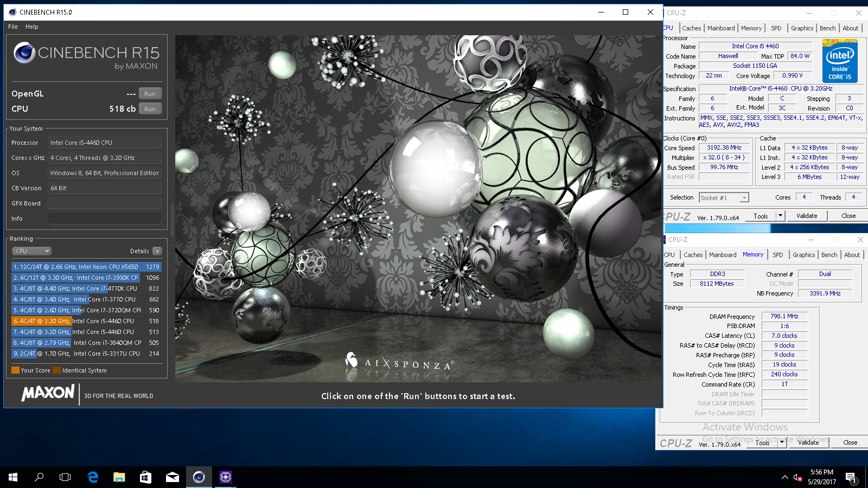Image resolution: width=868 pixels, height=488 pixels.
Task: Click Close button in lower CPU-Z window
Action: click(x=850, y=442)
